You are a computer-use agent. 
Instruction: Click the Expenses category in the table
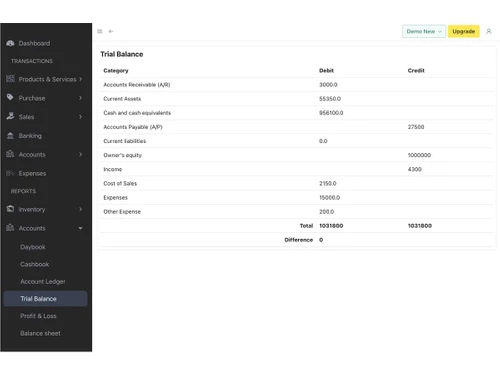click(115, 198)
